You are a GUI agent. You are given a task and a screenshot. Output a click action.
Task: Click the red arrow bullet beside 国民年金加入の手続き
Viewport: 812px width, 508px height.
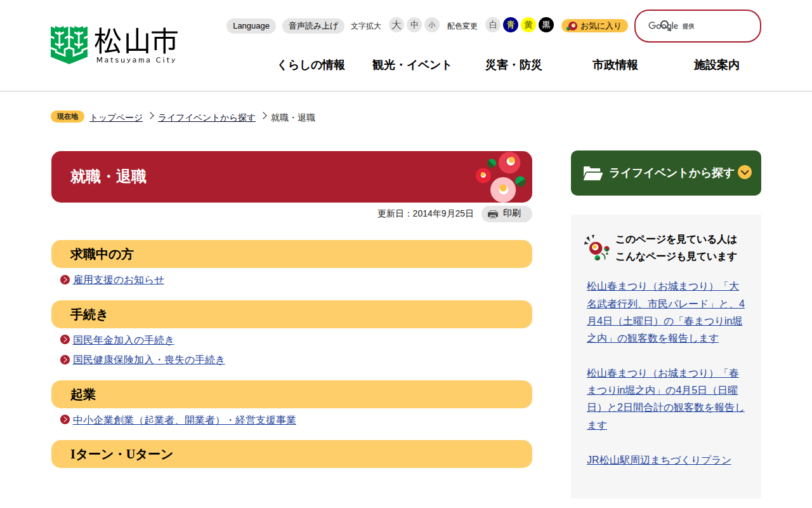(65, 340)
